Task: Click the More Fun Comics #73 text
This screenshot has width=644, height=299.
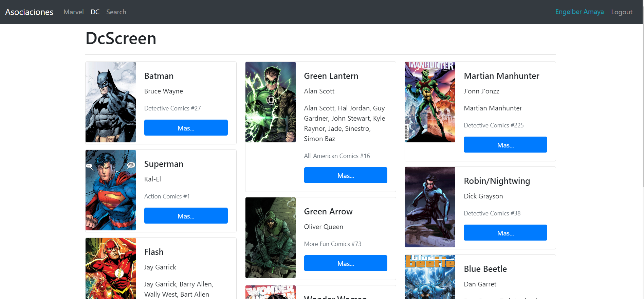Action: point(333,244)
